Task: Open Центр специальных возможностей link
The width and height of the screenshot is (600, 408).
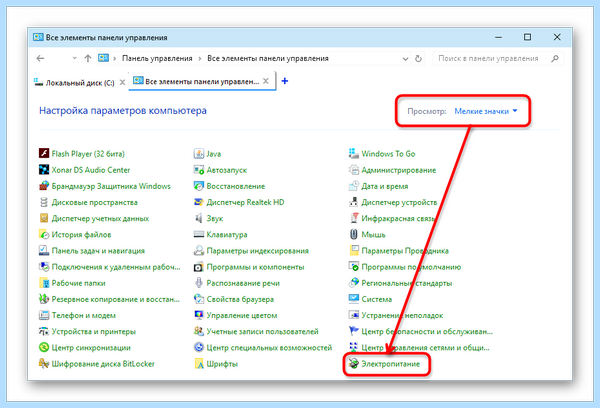Action: (x=269, y=348)
